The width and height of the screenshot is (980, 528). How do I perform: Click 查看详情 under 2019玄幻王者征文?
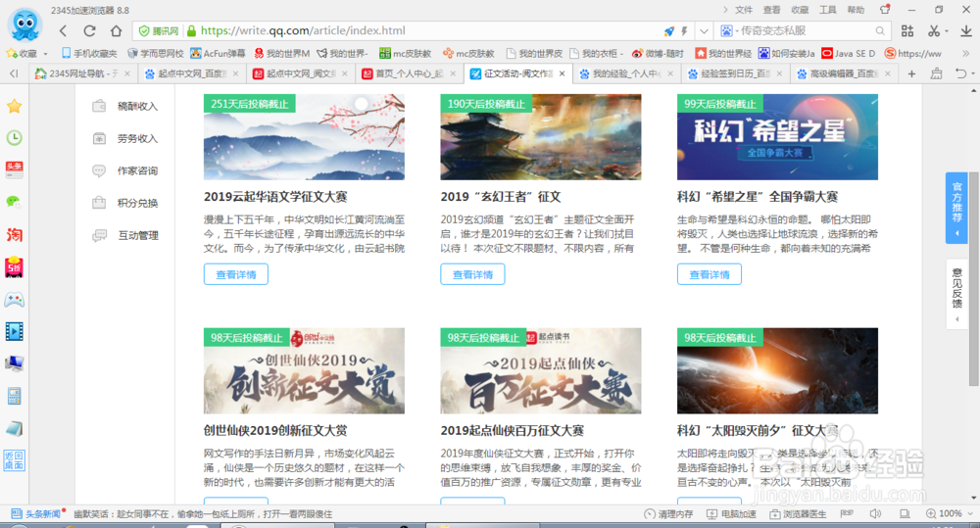coord(472,274)
